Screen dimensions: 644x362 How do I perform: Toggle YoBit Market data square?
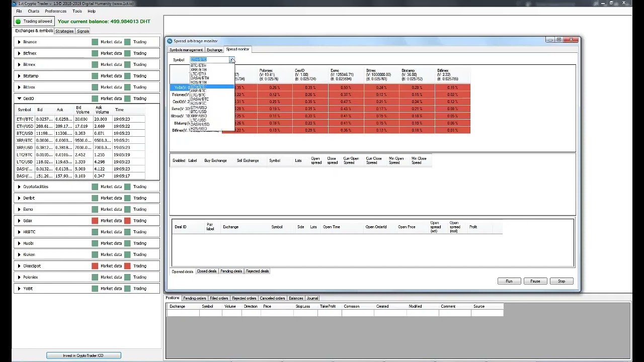[95, 289]
